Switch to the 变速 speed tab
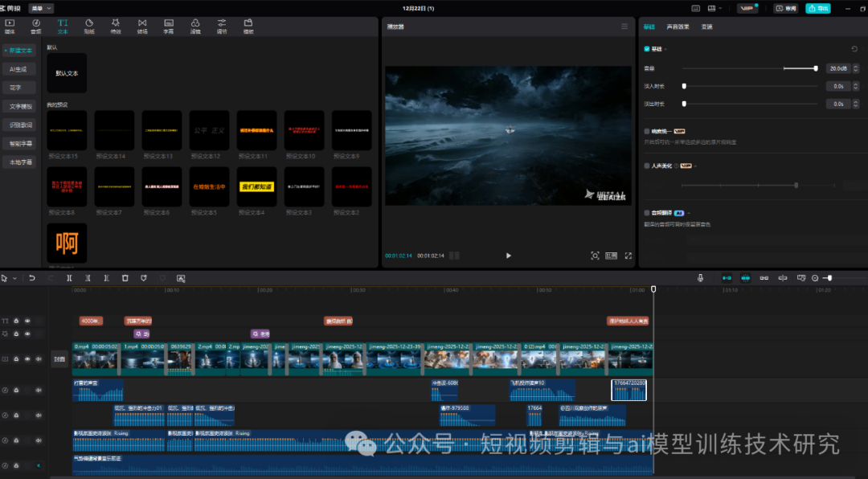 (x=707, y=27)
